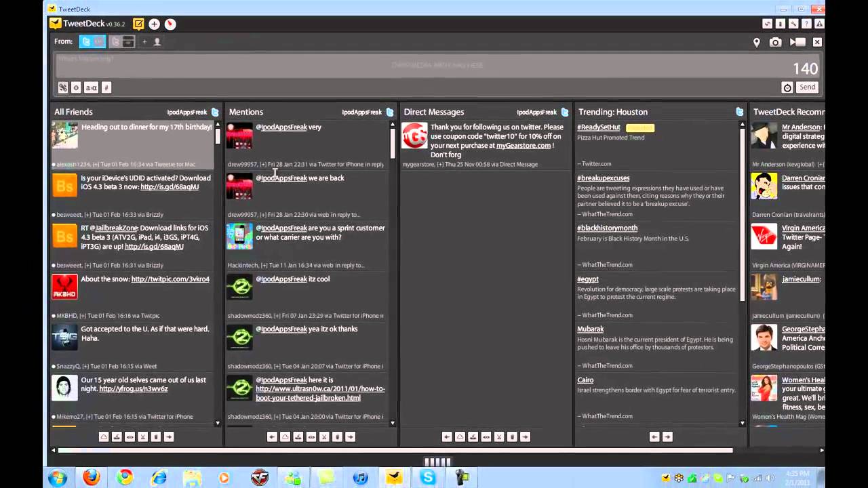Open the Windows Start menu orb

click(58, 478)
